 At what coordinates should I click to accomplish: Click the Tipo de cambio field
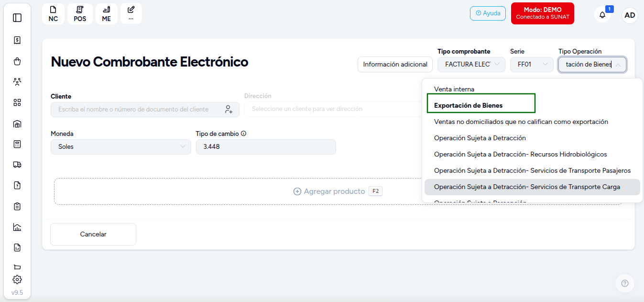pyautogui.click(x=266, y=146)
